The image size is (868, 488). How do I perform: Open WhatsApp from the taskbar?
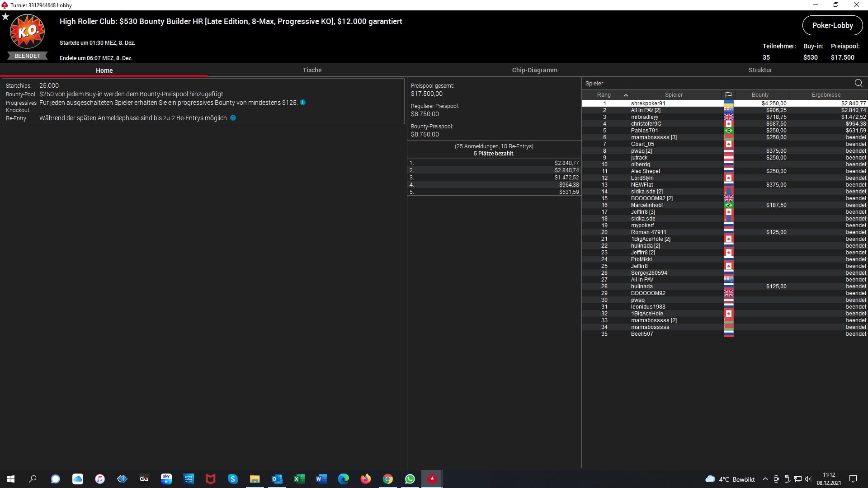click(410, 479)
